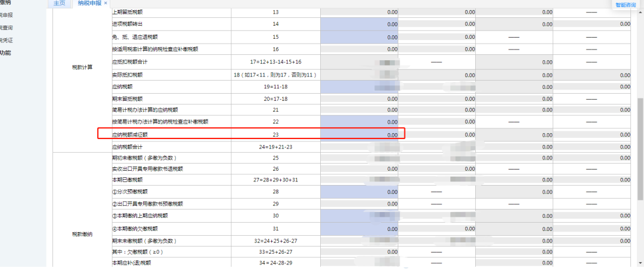Click the 实收出口开具专用缴款书退税额 label

coord(147,168)
